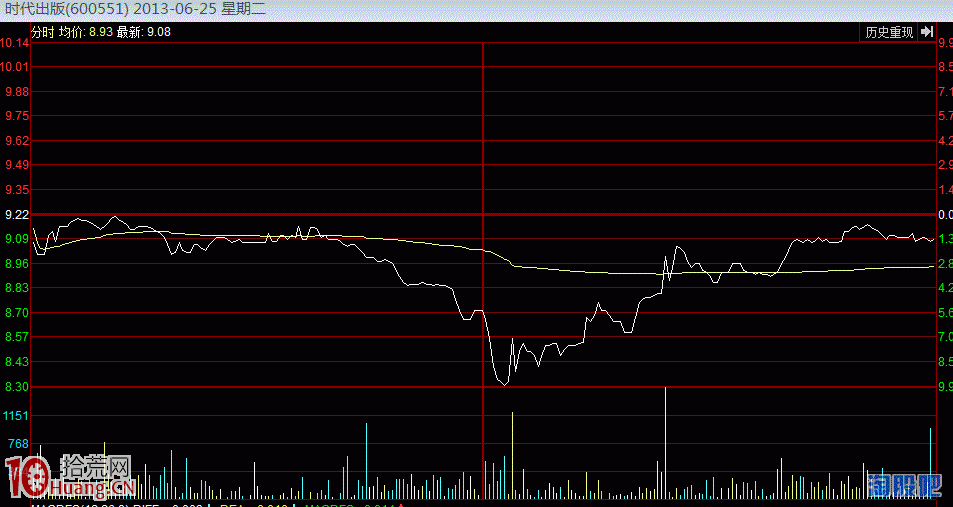This screenshot has height=507, width=953.
Task: Click the 9.22 reference price axis label
Action: pyautogui.click(x=15, y=215)
